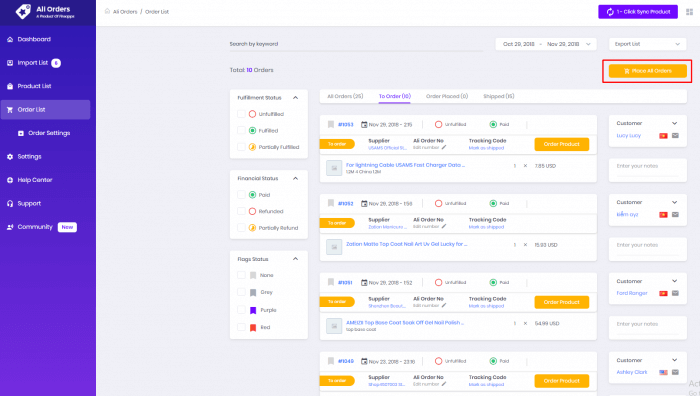Click email icon for customer Ford Ranger

click(x=675, y=293)
